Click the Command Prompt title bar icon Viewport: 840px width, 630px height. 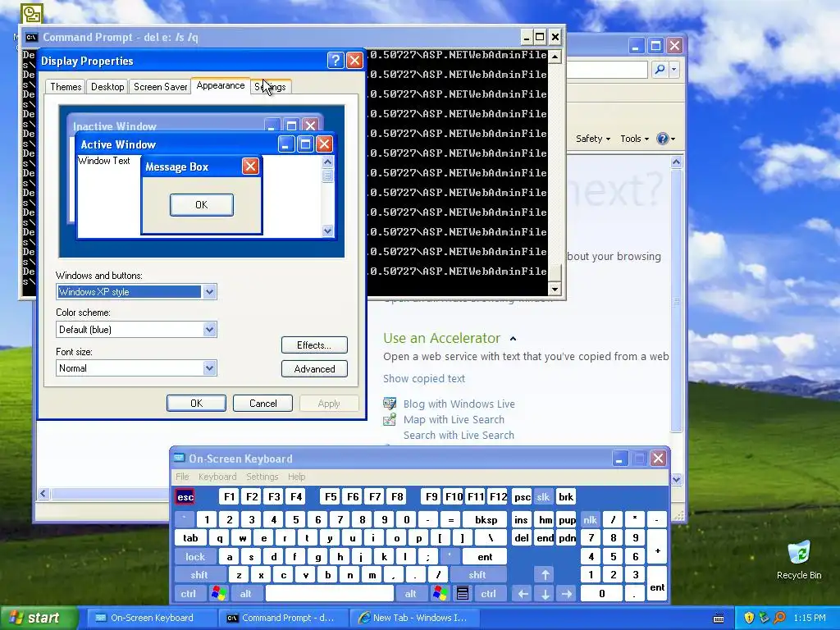(32, 37)
